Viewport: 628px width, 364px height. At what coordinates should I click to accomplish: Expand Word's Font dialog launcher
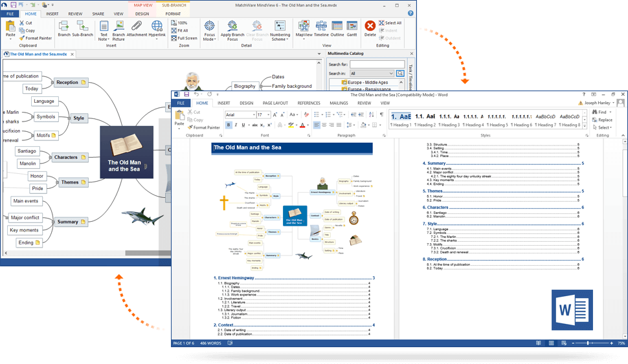[x=309, y=135]
